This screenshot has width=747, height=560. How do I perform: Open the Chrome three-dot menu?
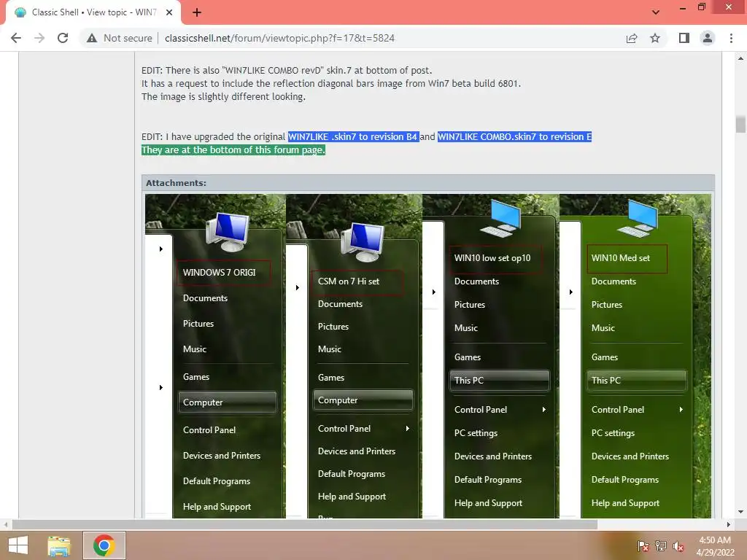pos(731,38)
